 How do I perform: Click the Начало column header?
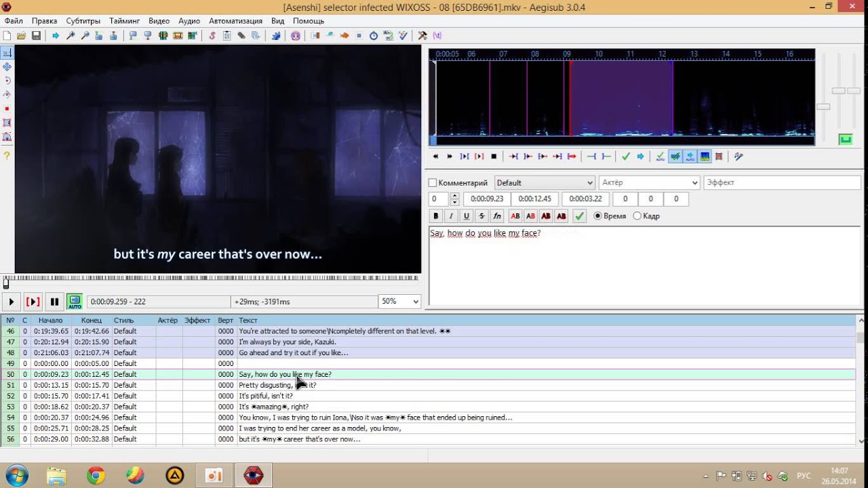tap(51, 321)
